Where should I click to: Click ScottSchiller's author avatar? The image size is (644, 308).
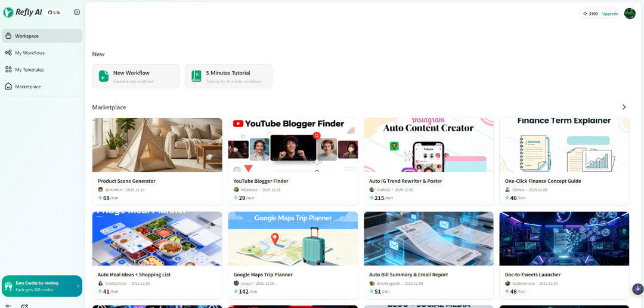100,284
